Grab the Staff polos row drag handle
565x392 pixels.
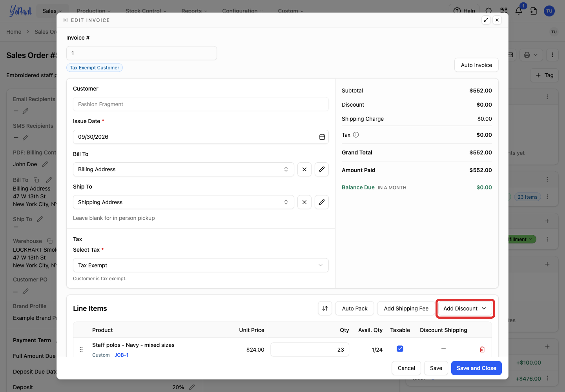(x=81, y=349)
